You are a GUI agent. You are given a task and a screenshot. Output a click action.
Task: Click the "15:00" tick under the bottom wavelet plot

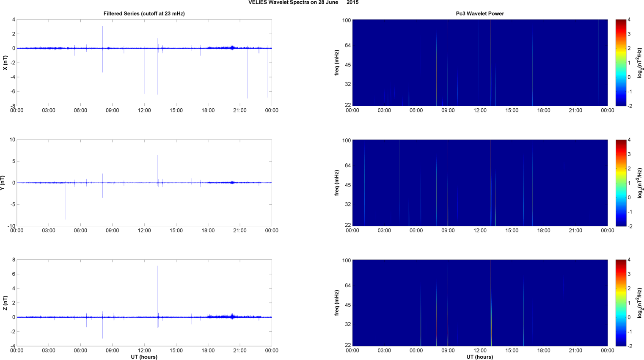tap(512, 350)
